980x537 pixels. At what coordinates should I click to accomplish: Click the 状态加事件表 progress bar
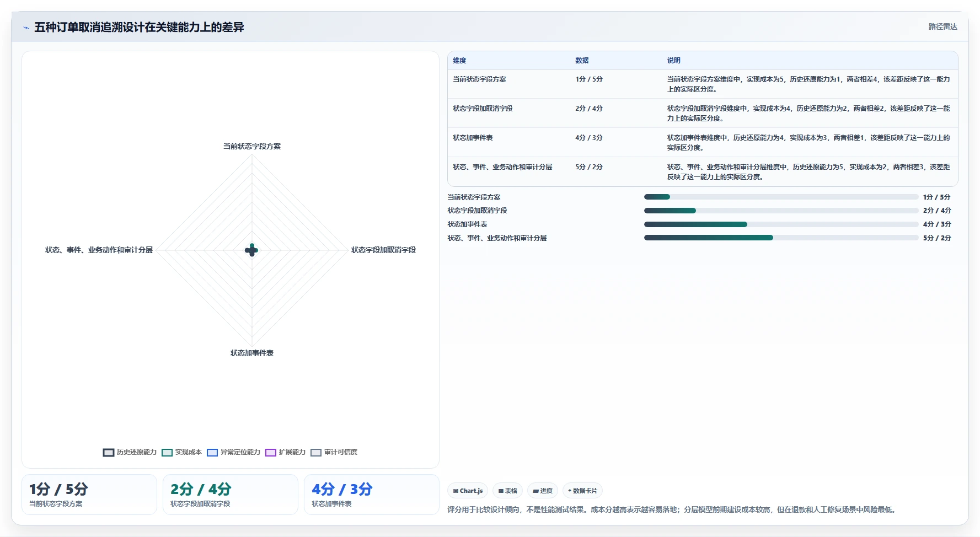(x=781, y=224)
